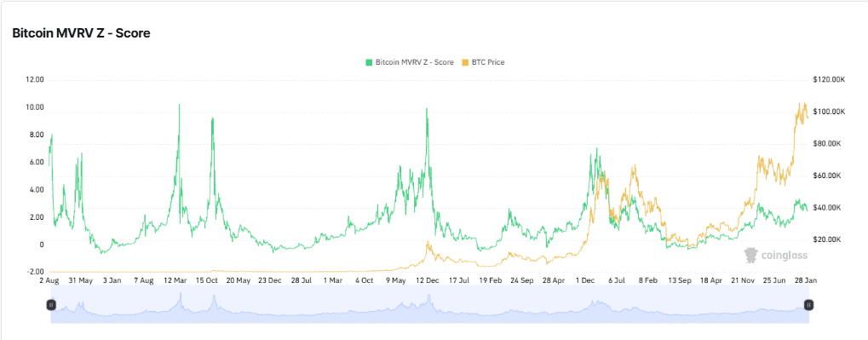Click the $80.00K right axis label
This screenshot has width=868, height=340.
(x=827, y=144)
